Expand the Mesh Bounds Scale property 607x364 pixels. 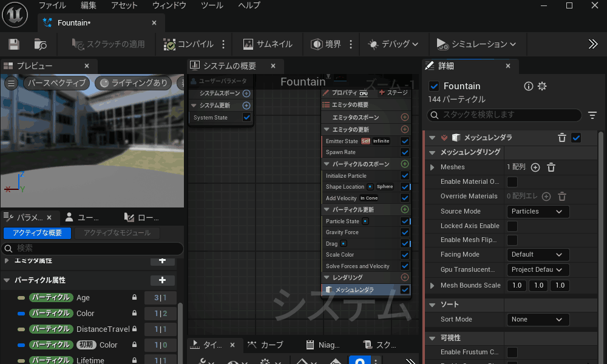432,286
